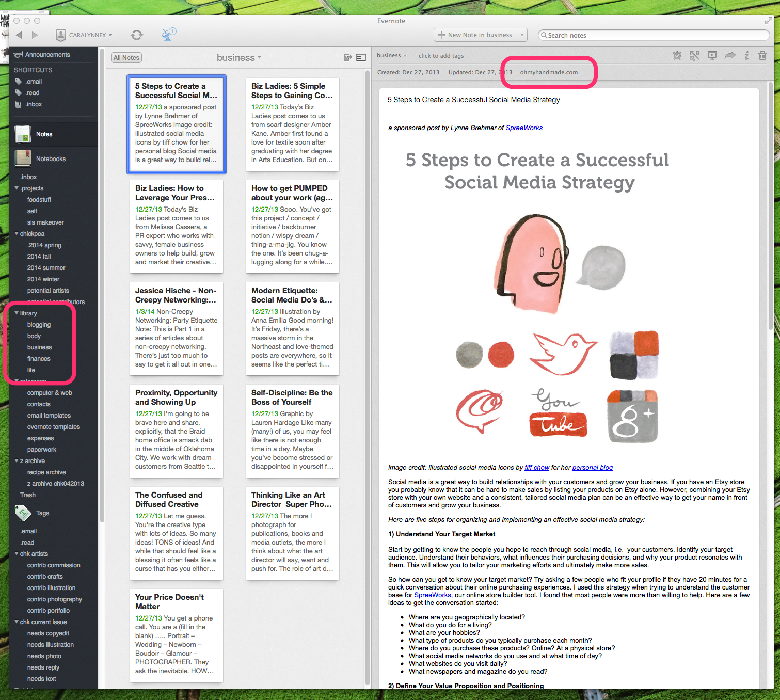Open the note info icon
The width and height of the screenshot is (780, 700).
746,55
